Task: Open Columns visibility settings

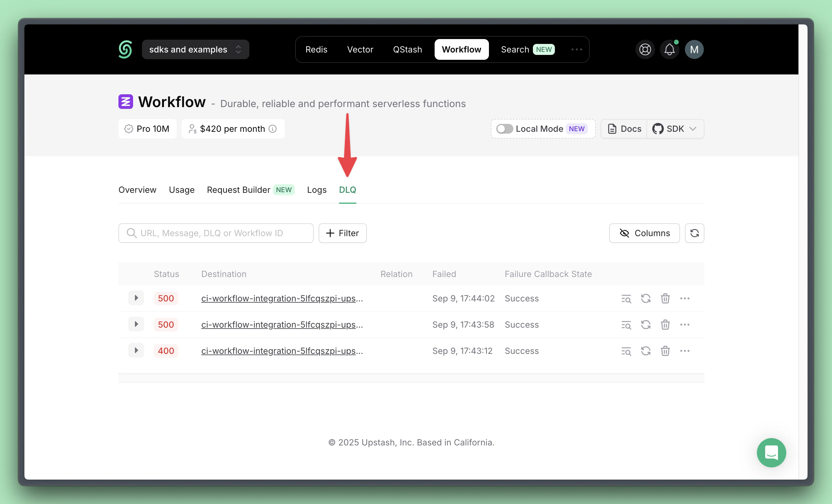Action: coord(644,233)
